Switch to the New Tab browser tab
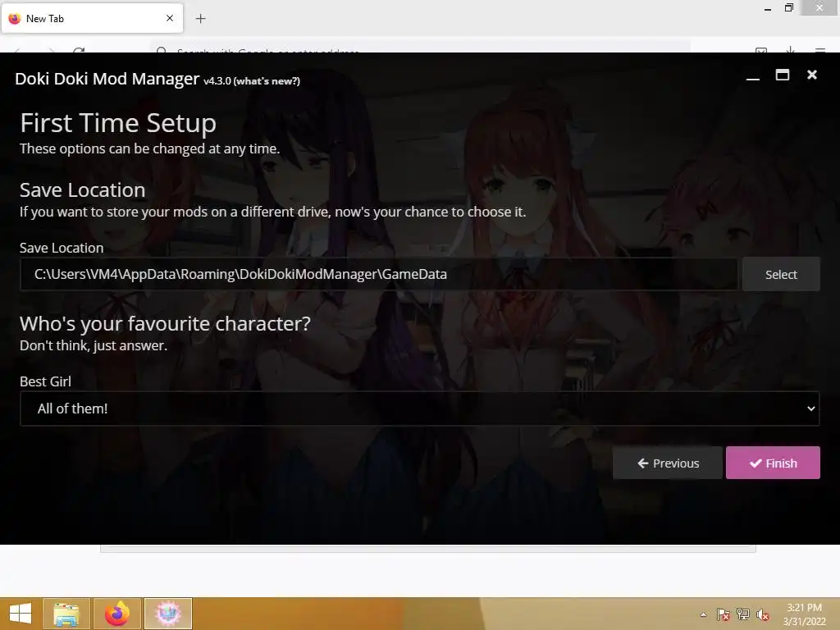Image resolution: width=840 pixels, height=630 pixels. coord(92,18)
